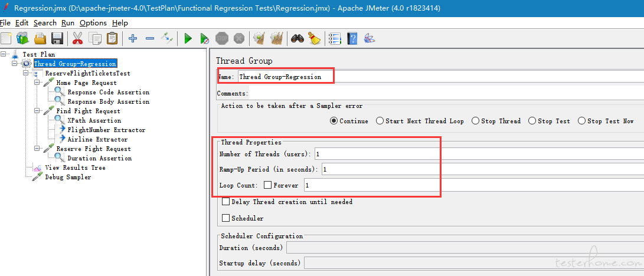This screenshot has width=644, height=276.
Task: Click the Cut scissors icon
Action: [x=77, y=38]
